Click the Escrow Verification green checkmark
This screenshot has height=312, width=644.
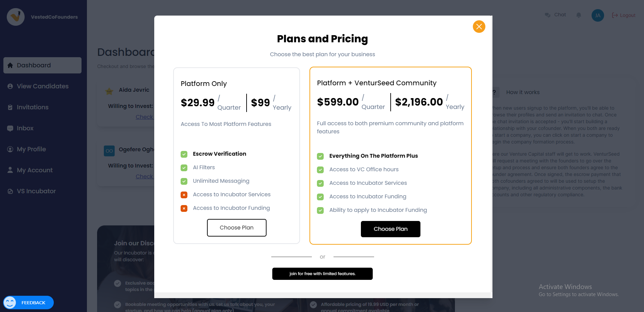pos(184,154)
